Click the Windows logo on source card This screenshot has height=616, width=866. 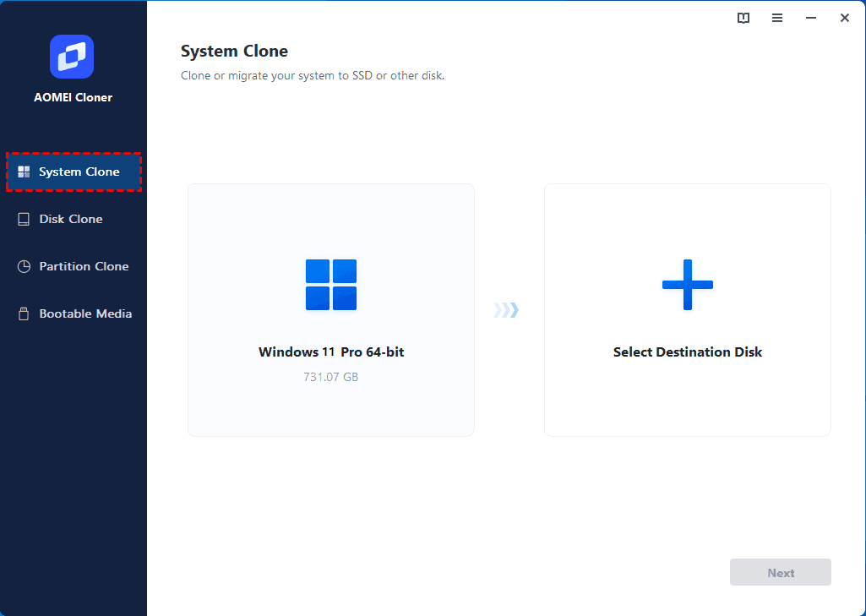tap(331, 285)
